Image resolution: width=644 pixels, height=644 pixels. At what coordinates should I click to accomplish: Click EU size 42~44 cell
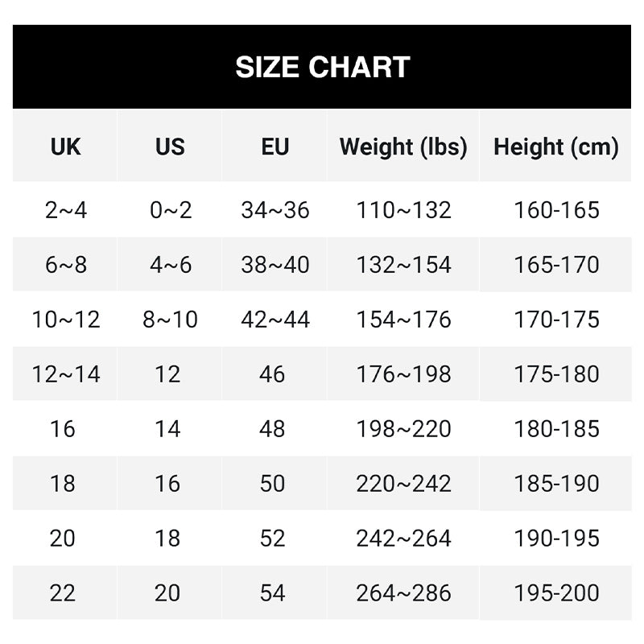pyautogui.click(x=275, y=320)
